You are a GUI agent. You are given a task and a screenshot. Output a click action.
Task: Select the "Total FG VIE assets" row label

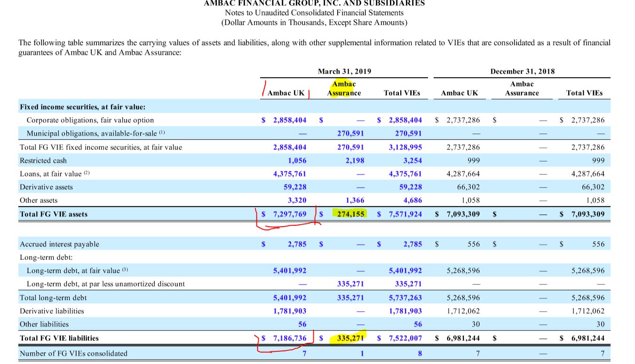click(x=54, y=214)
